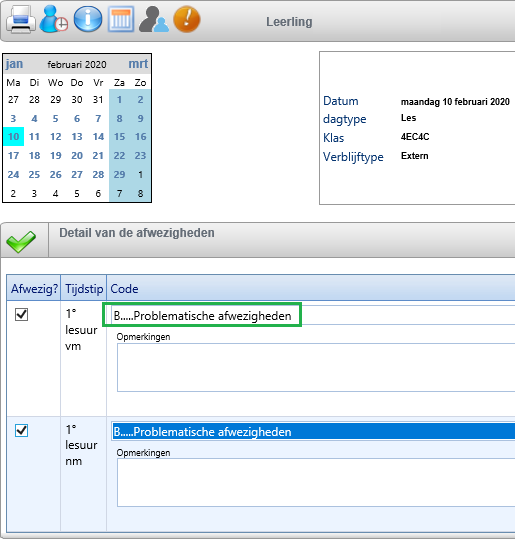Uncheck Afwezig for 1° lesuur nm
The height and width of the screenshot is (539, 515).
click(x=21, y=430)
